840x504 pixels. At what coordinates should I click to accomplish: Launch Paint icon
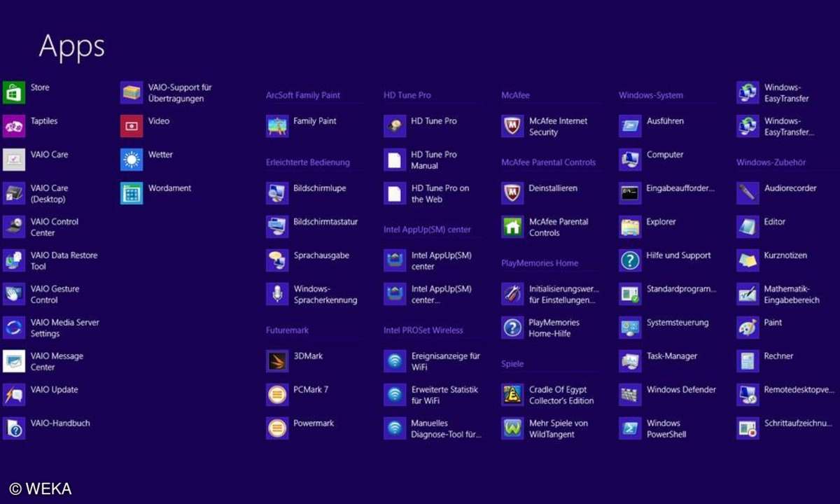(x=748, y=328)
